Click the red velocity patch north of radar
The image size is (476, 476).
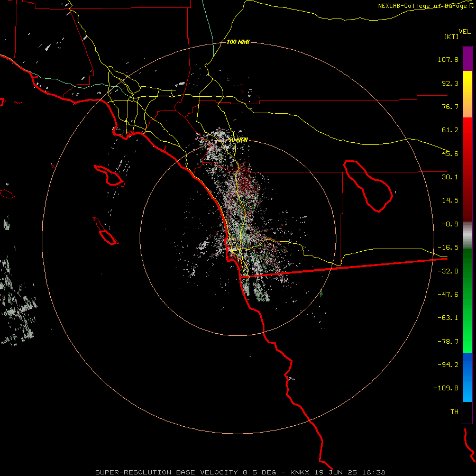coord(246,182)
